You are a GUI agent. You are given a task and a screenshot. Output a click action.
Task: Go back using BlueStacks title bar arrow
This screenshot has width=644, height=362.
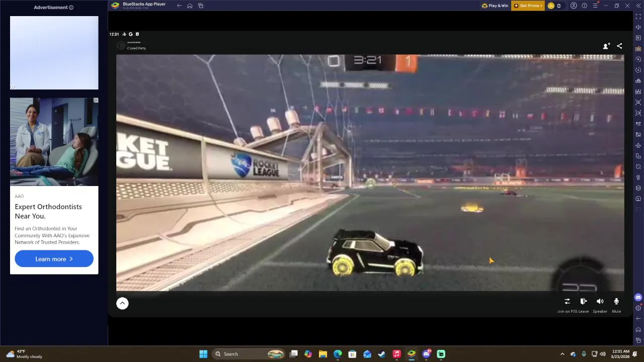click(179, 6)
